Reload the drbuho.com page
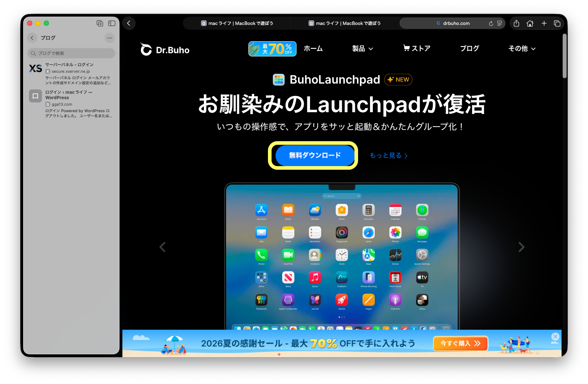 [491, 24]
